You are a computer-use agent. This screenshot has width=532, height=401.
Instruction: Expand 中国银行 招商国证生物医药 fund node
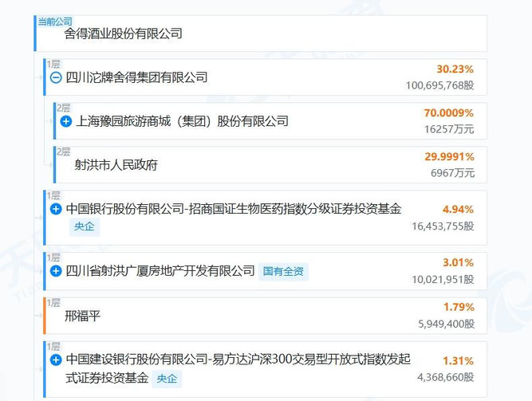(56, 209)
